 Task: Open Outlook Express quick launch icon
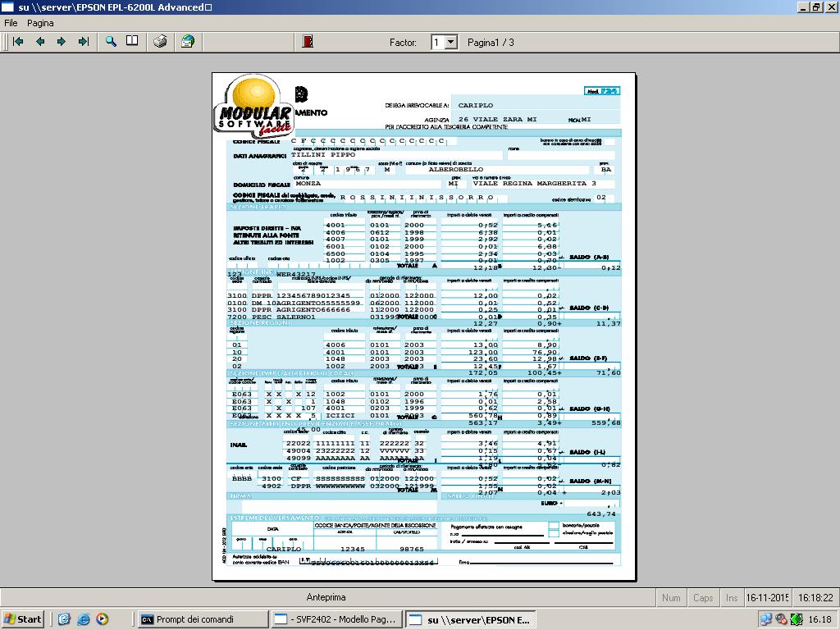click(64, 619)
